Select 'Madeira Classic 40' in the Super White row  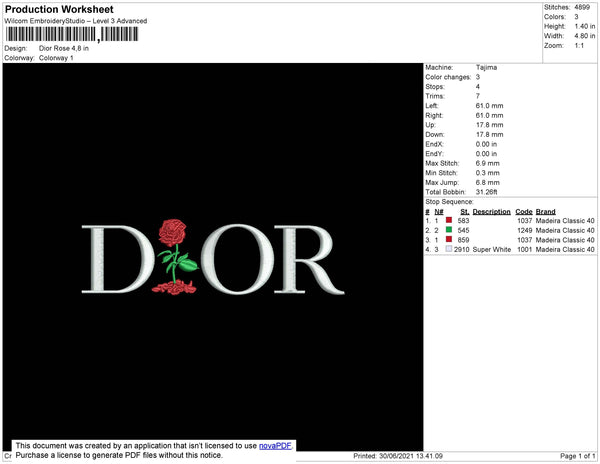(x=565, y=249)
